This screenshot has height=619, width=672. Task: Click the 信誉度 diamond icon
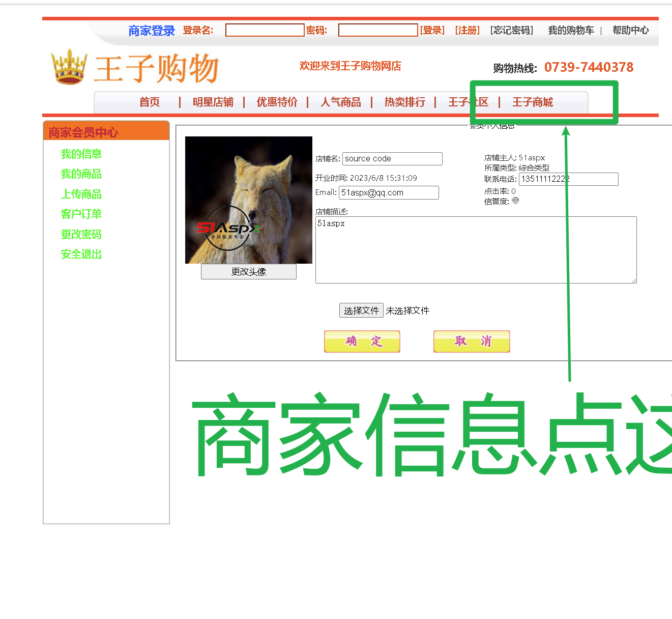[515, 201]
